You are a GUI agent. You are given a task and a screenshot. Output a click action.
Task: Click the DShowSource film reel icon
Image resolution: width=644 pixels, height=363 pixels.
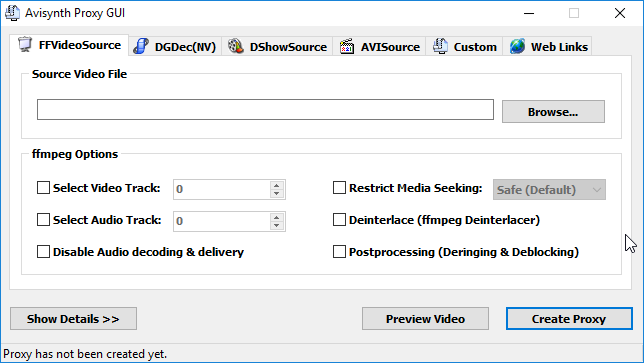[x=236, y=46]
